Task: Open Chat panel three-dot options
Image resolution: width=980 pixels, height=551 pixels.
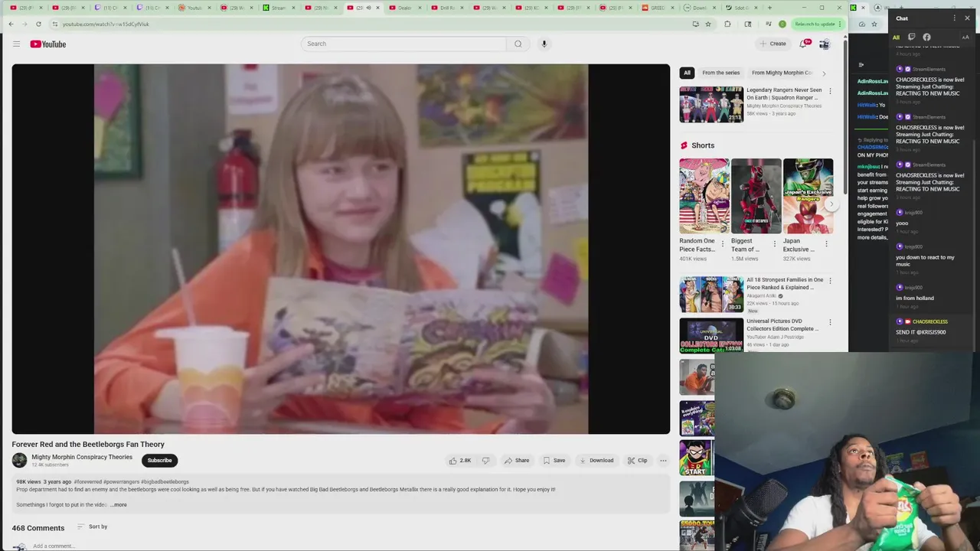Action: pos(954,18)
